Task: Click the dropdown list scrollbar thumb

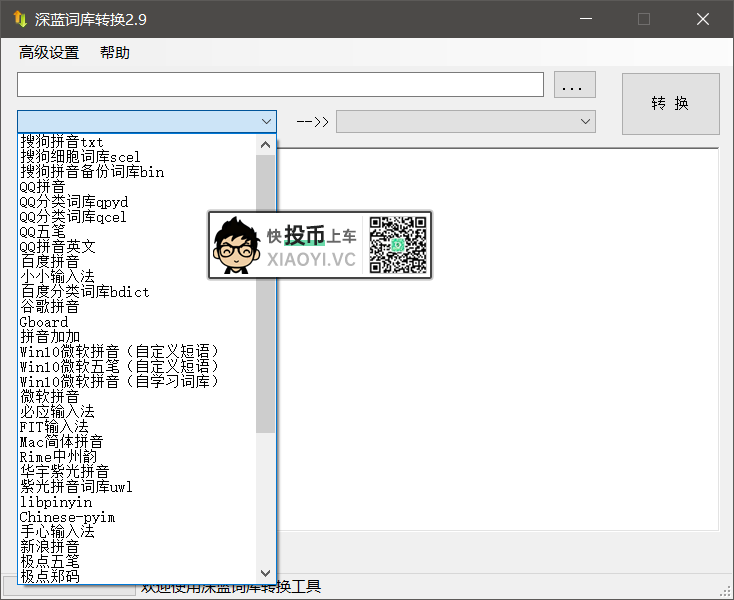Action: pos(266,290)
